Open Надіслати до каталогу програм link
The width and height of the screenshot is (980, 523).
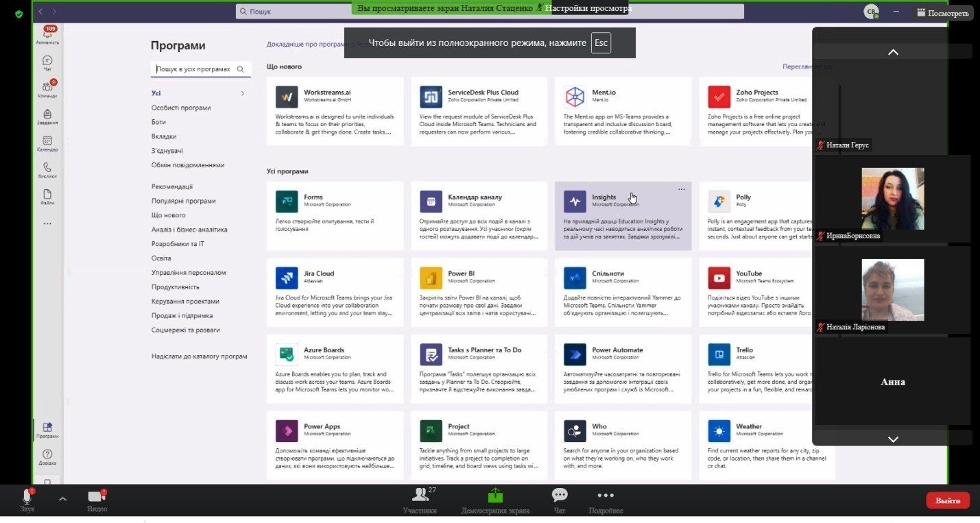[200, 356]
